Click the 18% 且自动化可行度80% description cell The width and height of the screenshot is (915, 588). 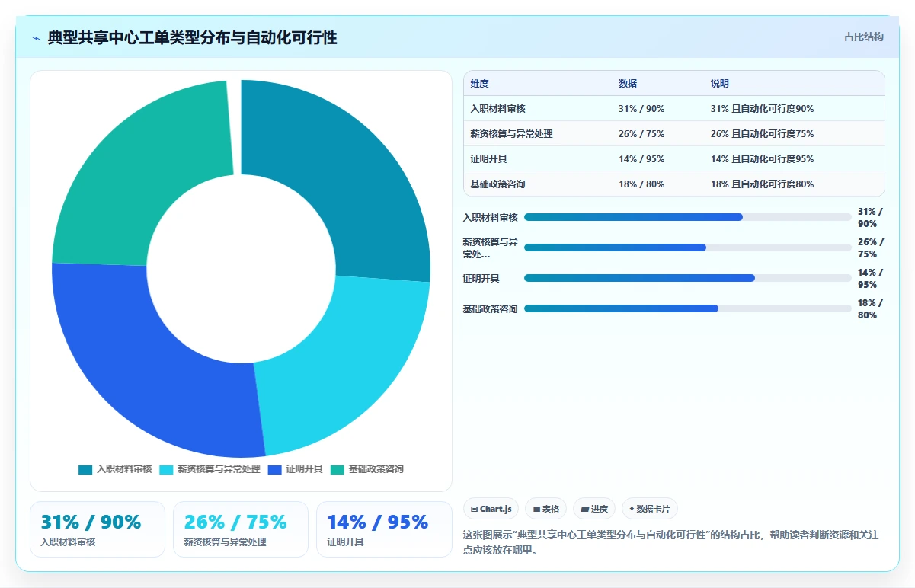click(x=762, y=184)
